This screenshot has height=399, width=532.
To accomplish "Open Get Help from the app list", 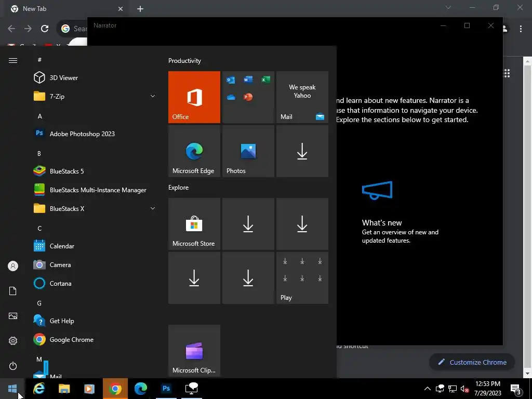I will (x=95, y=321).
